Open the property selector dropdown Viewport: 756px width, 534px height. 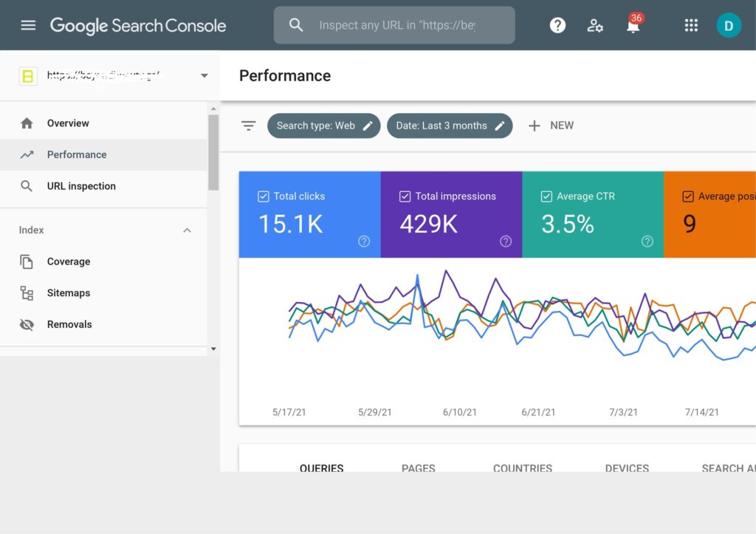tap(204, 75)
